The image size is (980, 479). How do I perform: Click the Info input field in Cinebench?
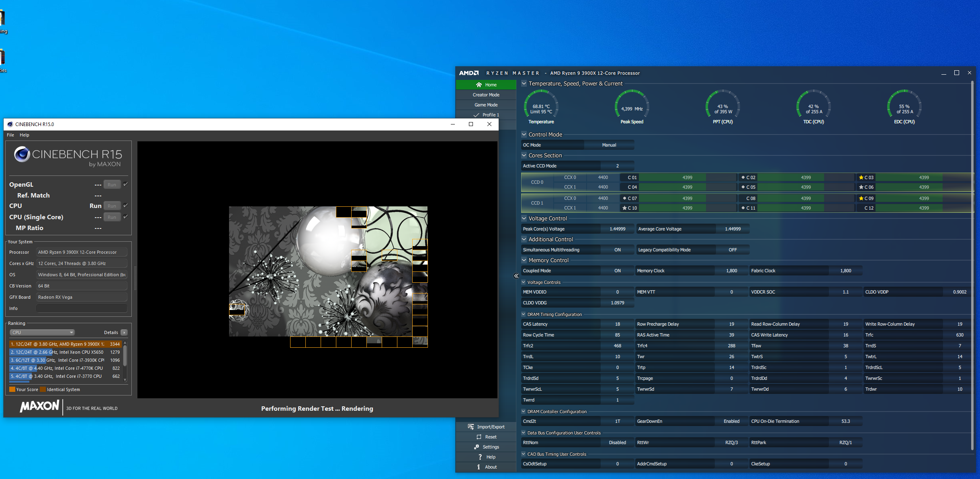point(82,308)
